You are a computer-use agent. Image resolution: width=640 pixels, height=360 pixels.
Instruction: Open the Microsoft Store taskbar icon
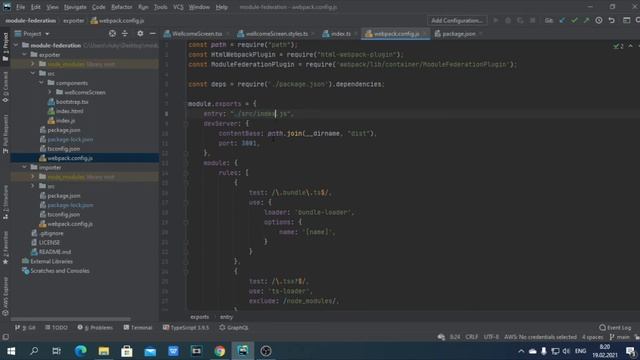click(x=127, y=351)
